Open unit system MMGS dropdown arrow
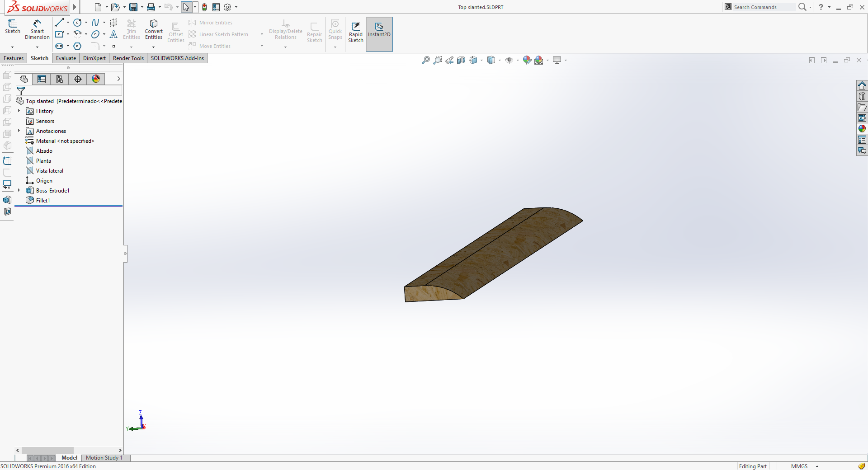The width and height of the screenshot is (868, 470). pyautogui.click(x=817, y=466)
